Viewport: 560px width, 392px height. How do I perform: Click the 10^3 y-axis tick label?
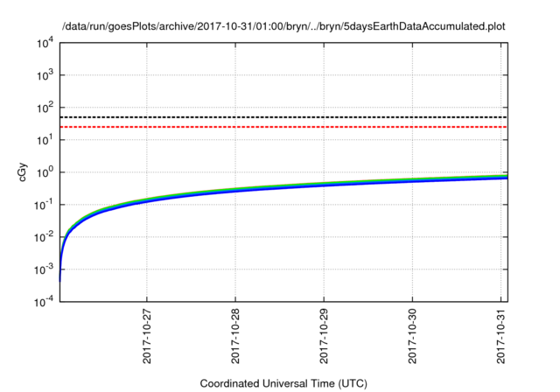(x=45, y=75)
